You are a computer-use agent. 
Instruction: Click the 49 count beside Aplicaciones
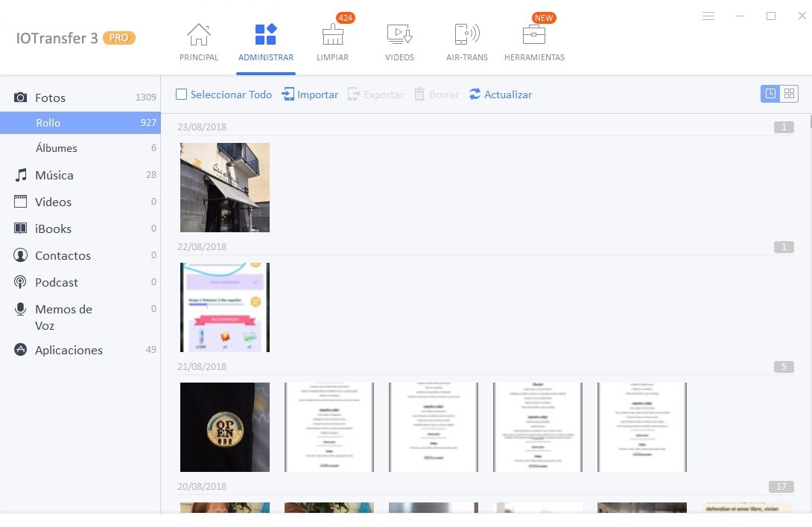point(150,350)
